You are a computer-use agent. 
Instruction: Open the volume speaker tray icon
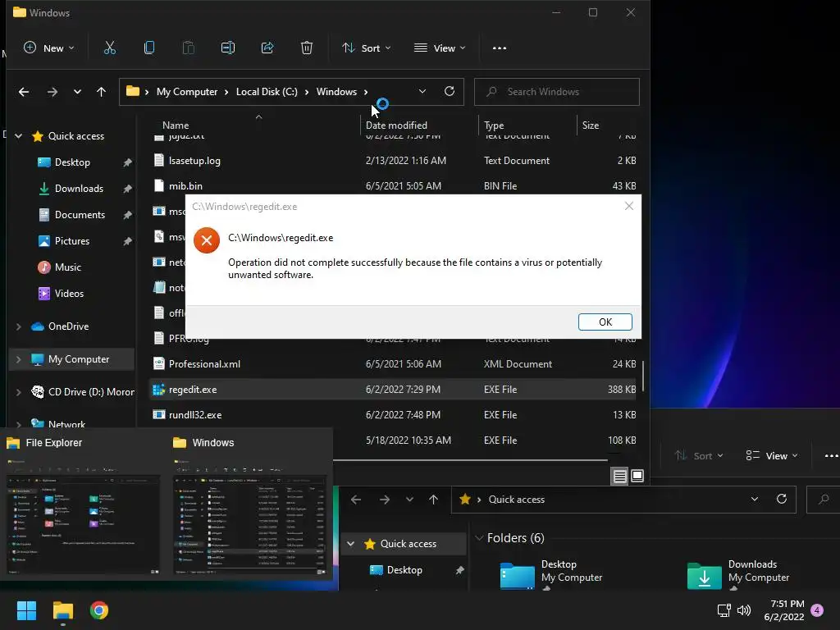click(x=744, y=610)
